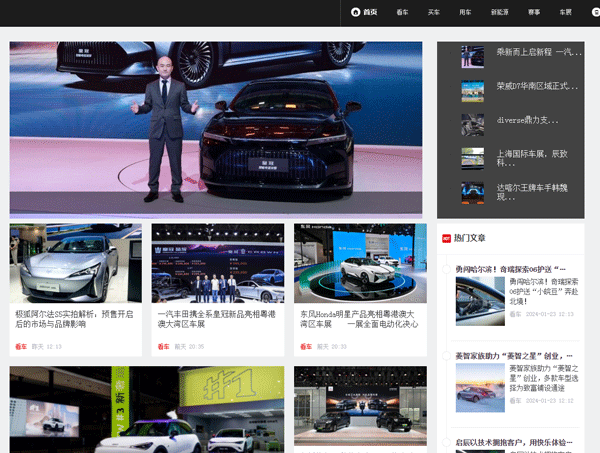Click 前天 20:35 timestamp under 一汽丰田 article
The image size is (600, 453).
tap(189, 347)
